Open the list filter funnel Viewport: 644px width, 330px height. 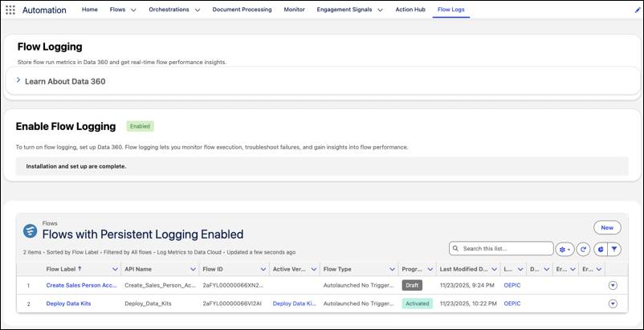click(614, 249)
